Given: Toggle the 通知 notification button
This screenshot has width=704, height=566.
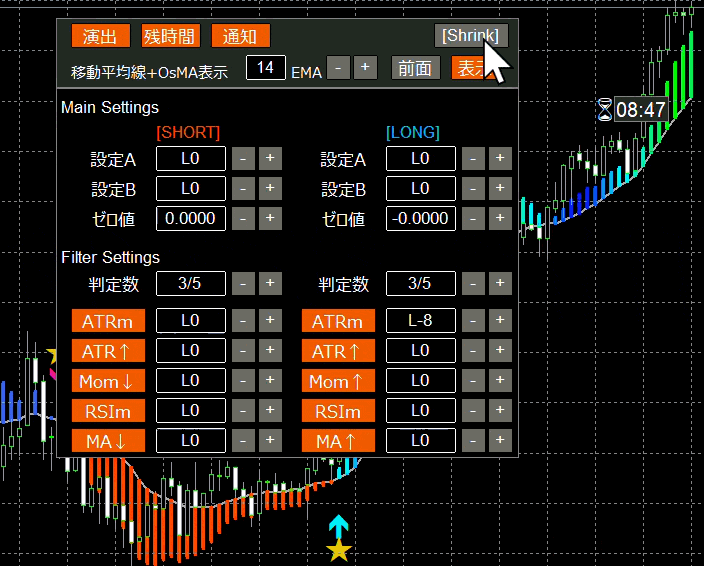Looking at the screenshot, I should coord(240,36).
